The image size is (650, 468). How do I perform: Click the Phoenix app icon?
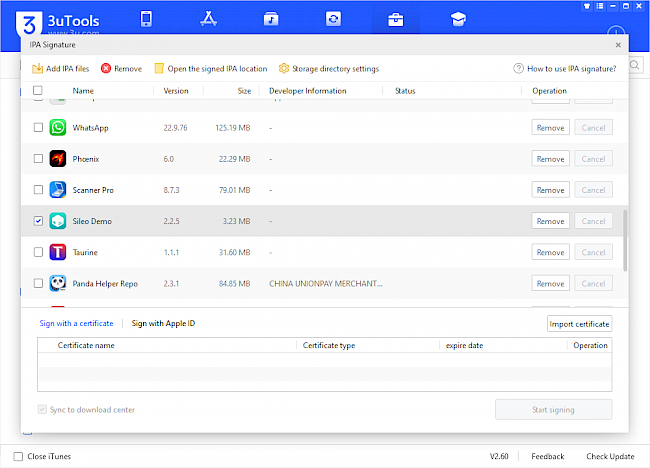[x=58, y=158]
